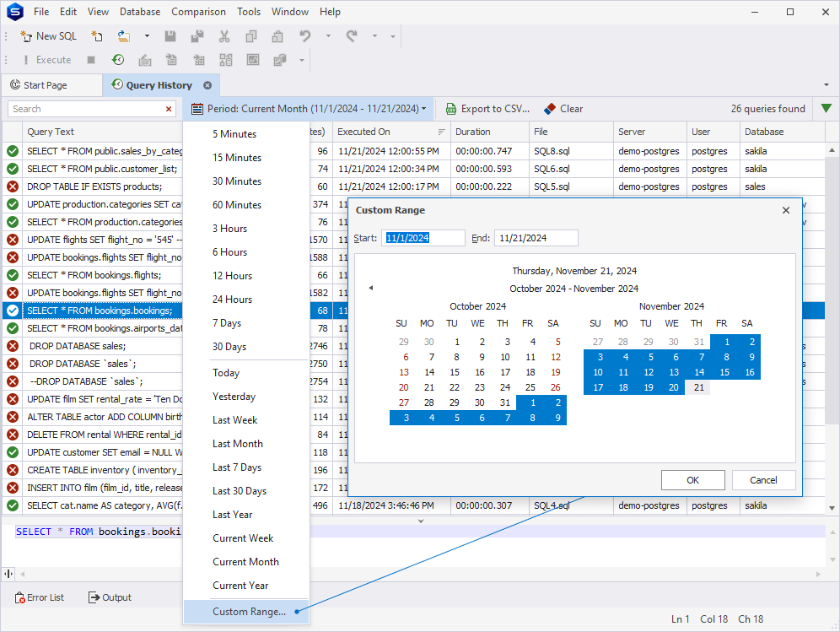Click the green Query History clock icon in toolbar
This screenshot has width=840, height=632.
coord(118,60)
